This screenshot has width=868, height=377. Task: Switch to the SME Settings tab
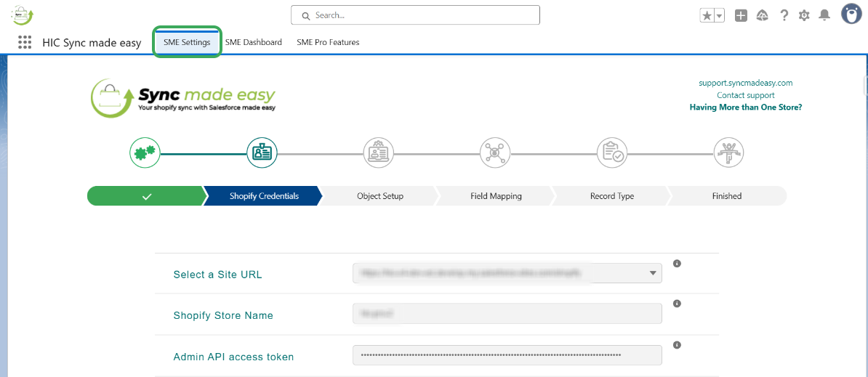pos(187,42)
